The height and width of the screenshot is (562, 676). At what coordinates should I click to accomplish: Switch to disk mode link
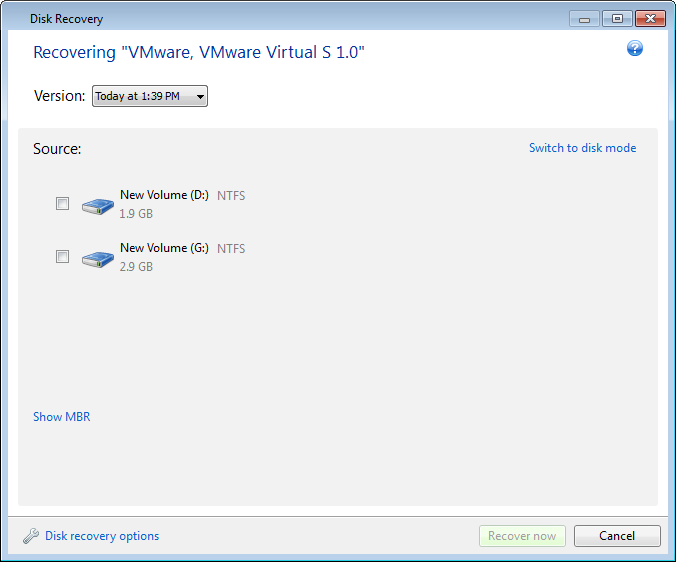coord(582,148)
